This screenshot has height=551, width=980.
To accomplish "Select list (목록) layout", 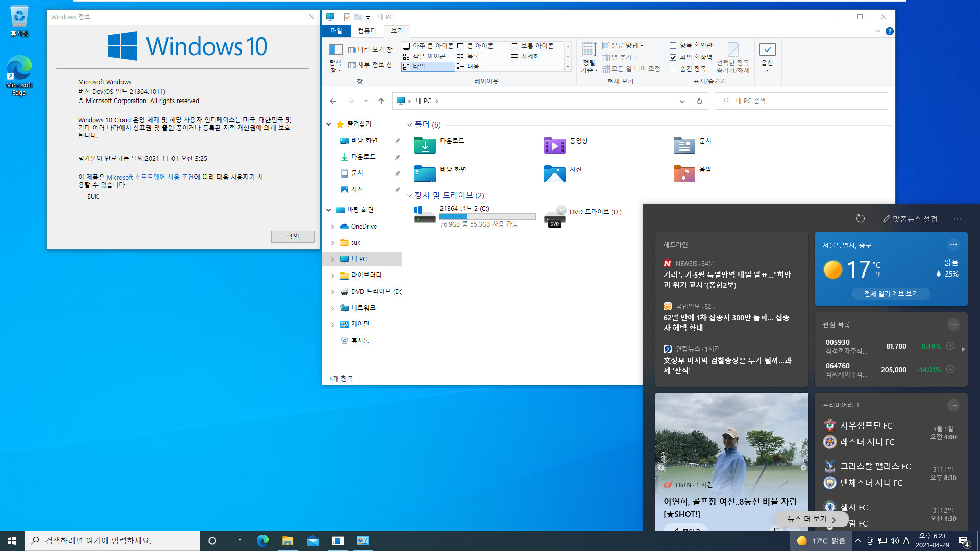I will (x=468, y=56).
